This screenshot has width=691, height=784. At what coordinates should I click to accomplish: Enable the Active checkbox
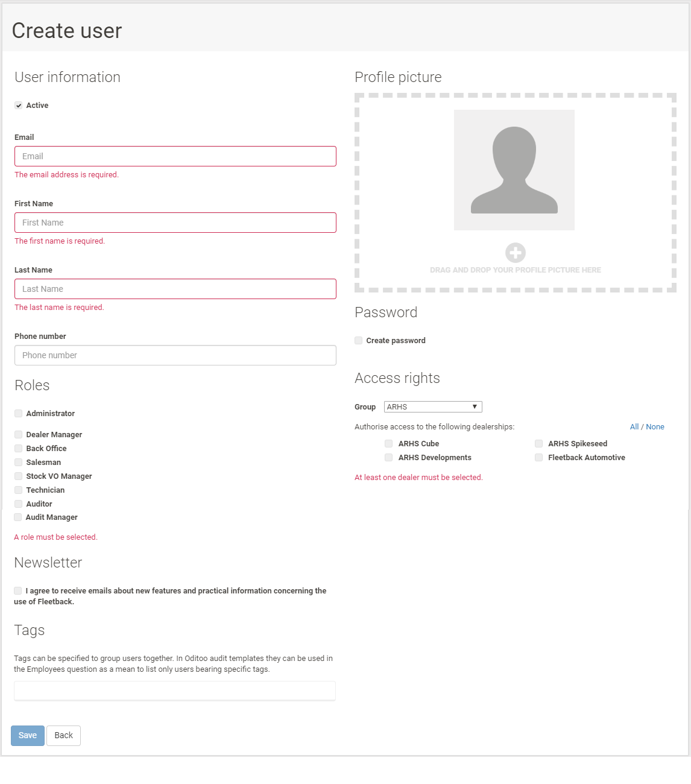point(19,105)
